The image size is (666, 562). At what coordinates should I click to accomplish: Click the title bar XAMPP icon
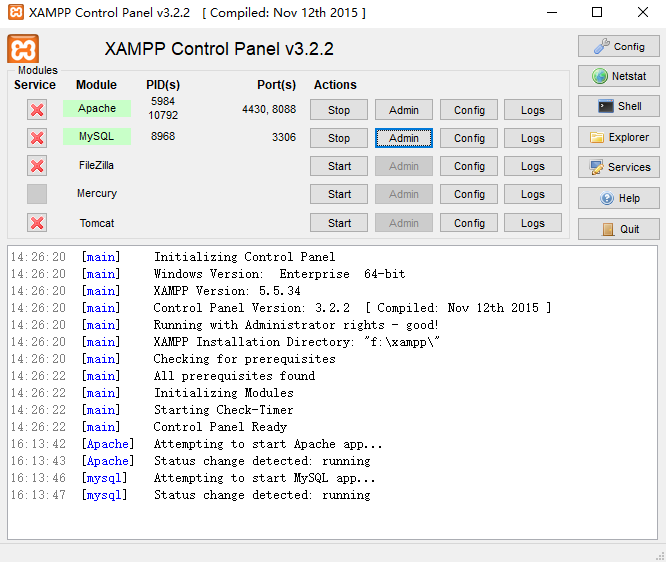(x=16, y=12)
